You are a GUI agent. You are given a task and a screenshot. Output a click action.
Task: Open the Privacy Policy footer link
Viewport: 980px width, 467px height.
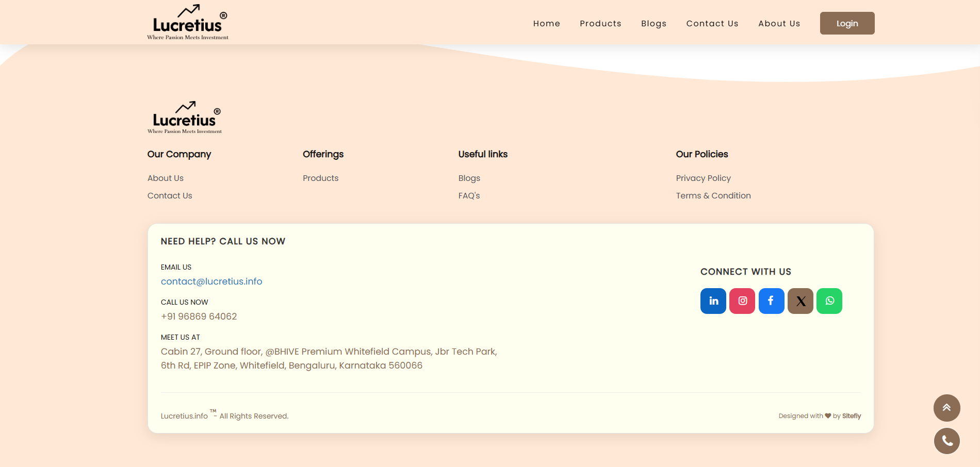pyautogui.click(x=703, y=178)
